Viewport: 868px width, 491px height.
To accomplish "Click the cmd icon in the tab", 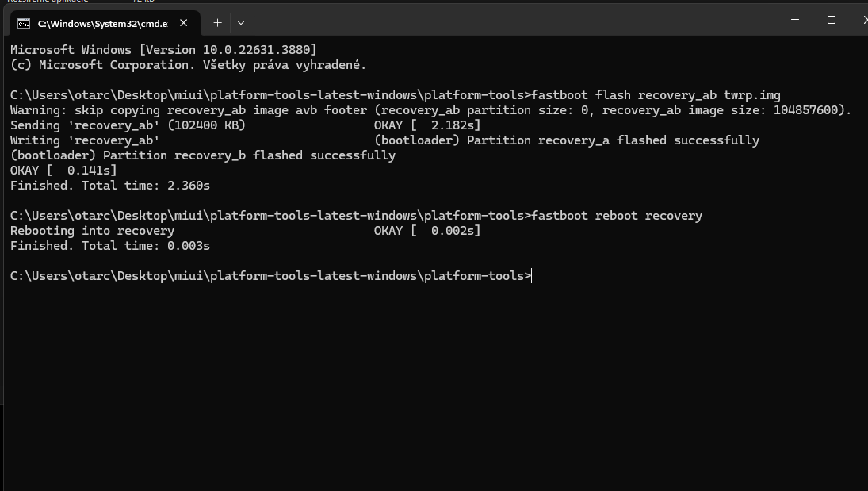I will tap(23, 23).
